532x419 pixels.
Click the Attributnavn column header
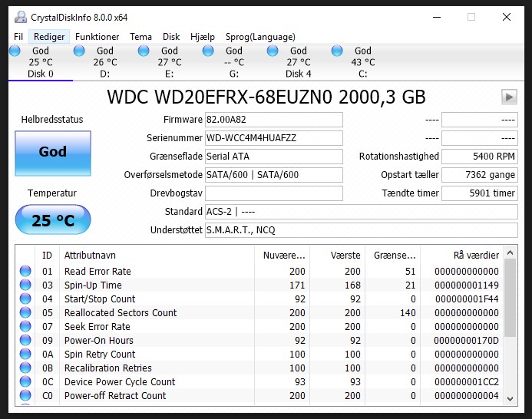(x=157, y=255)
